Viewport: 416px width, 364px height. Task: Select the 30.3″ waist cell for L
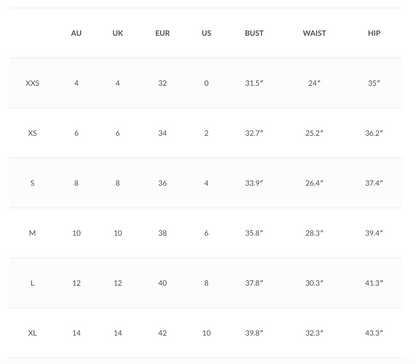(x=314, y=283)
